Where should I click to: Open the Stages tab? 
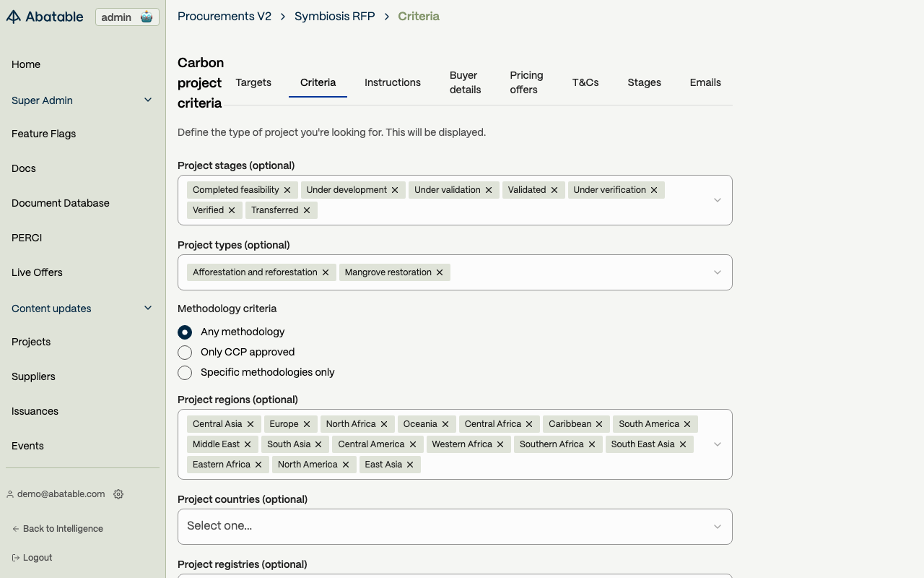click(x=644, y=82)
